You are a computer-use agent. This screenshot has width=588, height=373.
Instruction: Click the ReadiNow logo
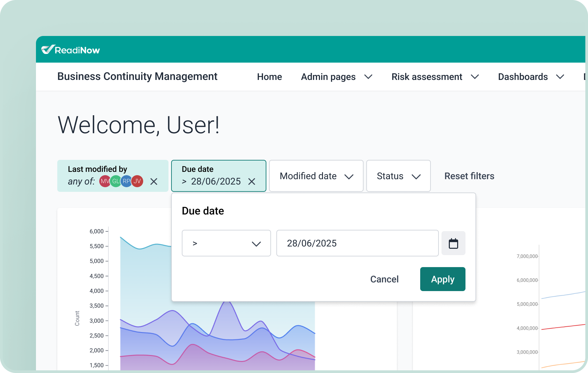(71, 50)
